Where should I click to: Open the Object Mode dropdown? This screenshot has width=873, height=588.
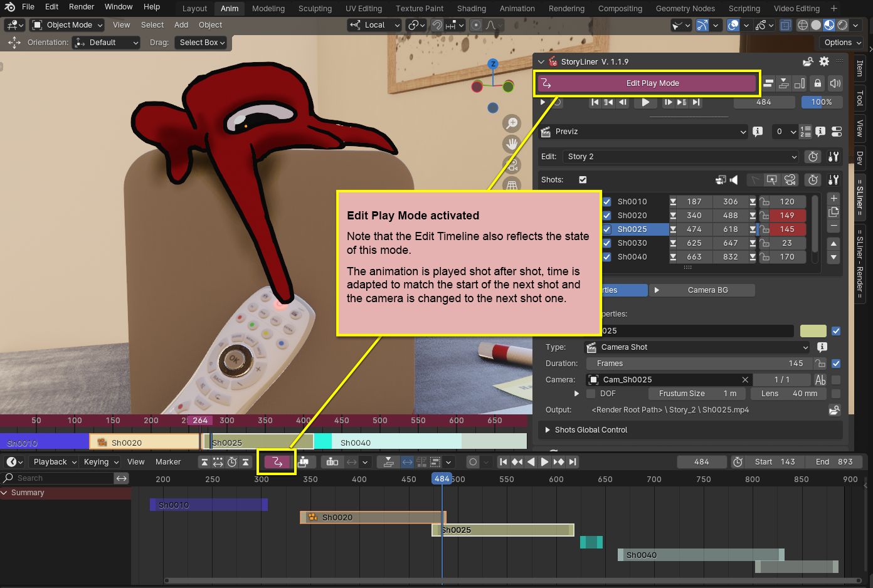pos(68,25)
